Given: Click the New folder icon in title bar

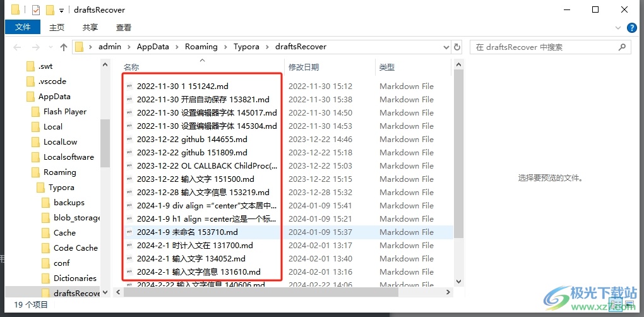Looking at the screenshot, I should [50, 10].
